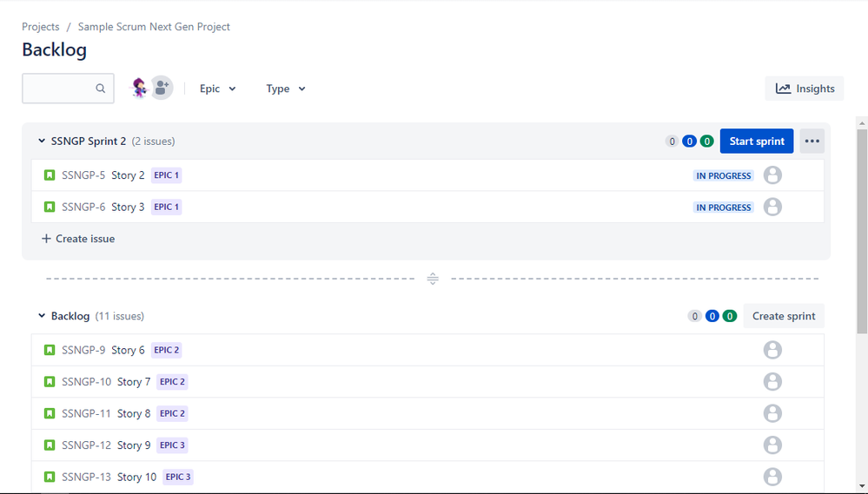Open assignee avatar for Story 10
The width and height of the screenshot is (868, 494).
(772, 477)
